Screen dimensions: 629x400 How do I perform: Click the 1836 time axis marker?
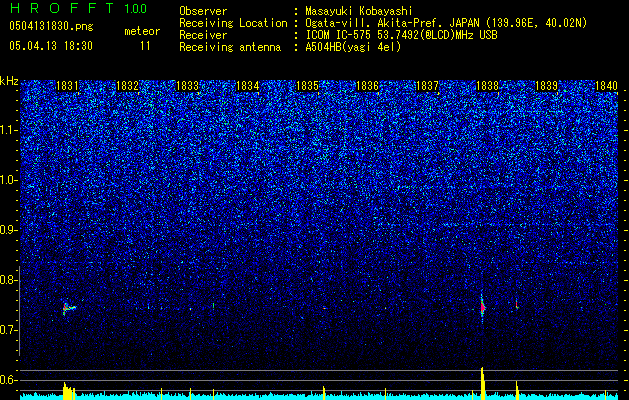pyautogui.click(x=367, y=86)
